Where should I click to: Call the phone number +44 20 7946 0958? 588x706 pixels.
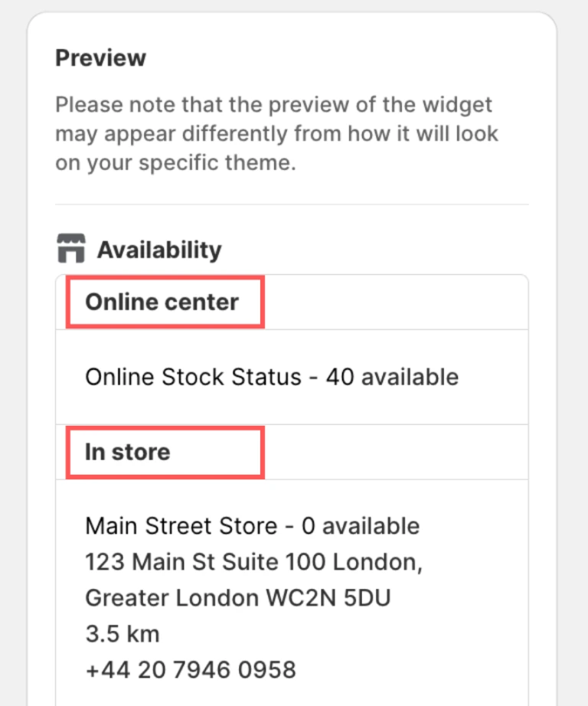tap(190, 670)
